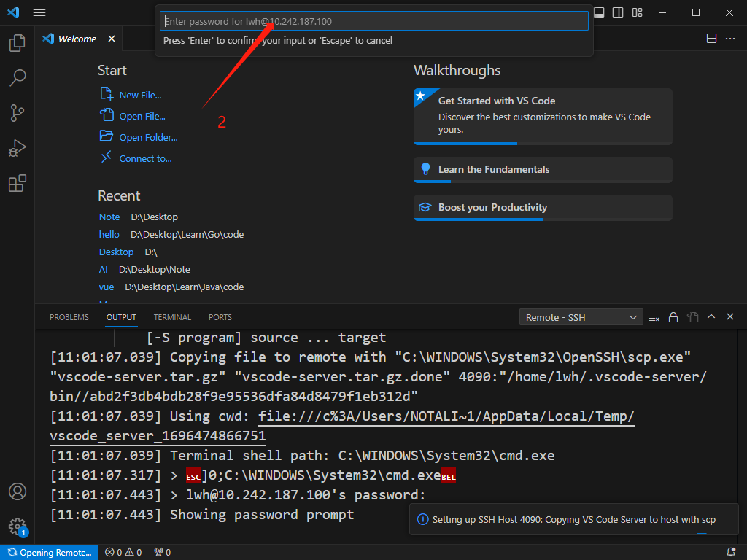Click the password input field
The image size is (747, 560).
(374, 21)
